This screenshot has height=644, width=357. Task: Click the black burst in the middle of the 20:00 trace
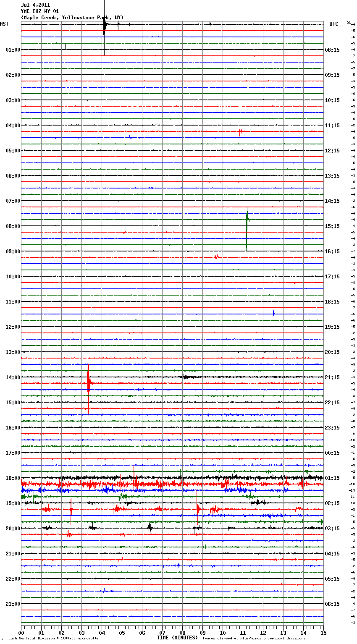[x=150, y=528]
